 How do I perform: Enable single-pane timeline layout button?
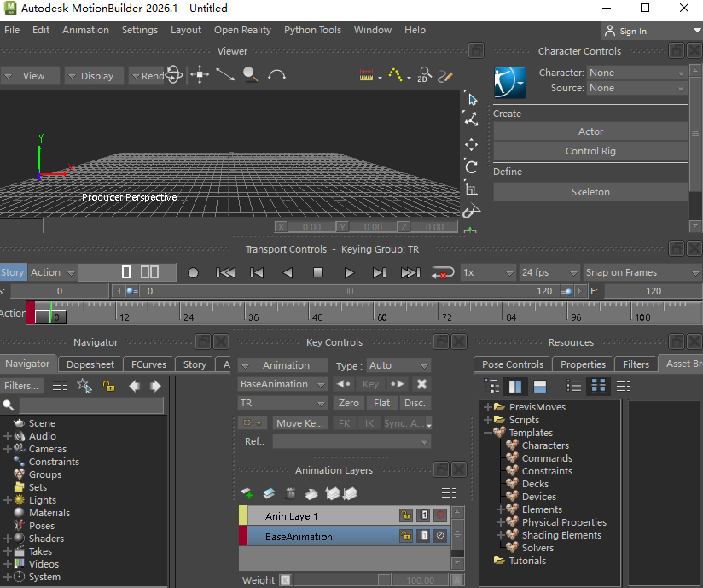[126, 272]
